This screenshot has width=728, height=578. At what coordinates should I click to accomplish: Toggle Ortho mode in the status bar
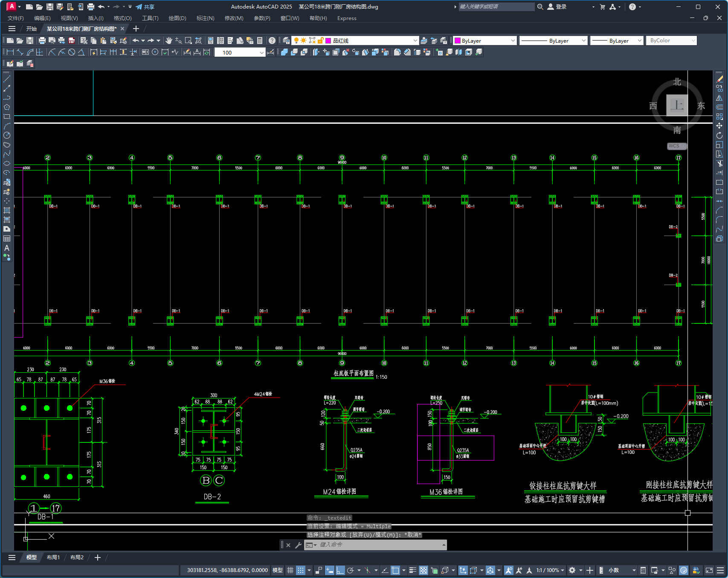[x=340, y=570]
